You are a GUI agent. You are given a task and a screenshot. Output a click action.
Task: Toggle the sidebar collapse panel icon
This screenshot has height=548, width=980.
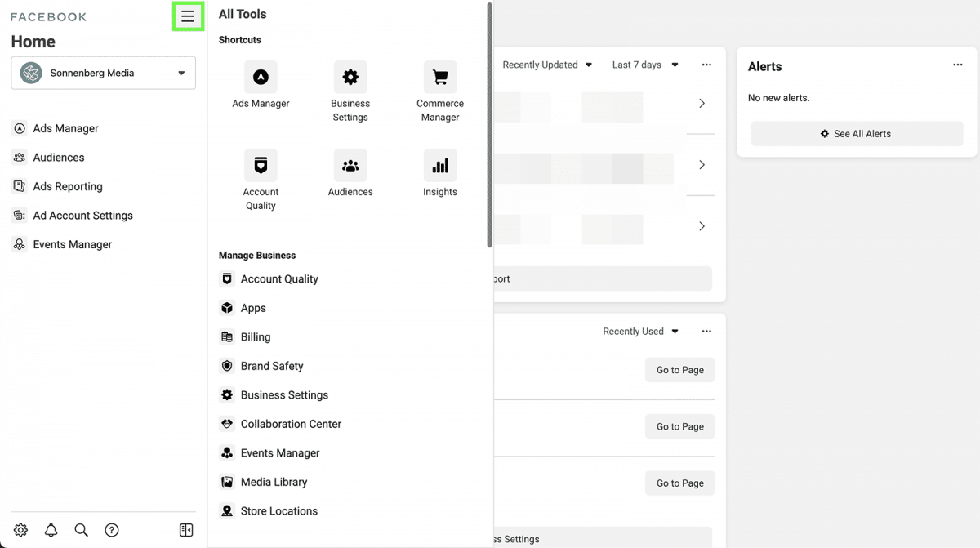(x=186, y=530)
